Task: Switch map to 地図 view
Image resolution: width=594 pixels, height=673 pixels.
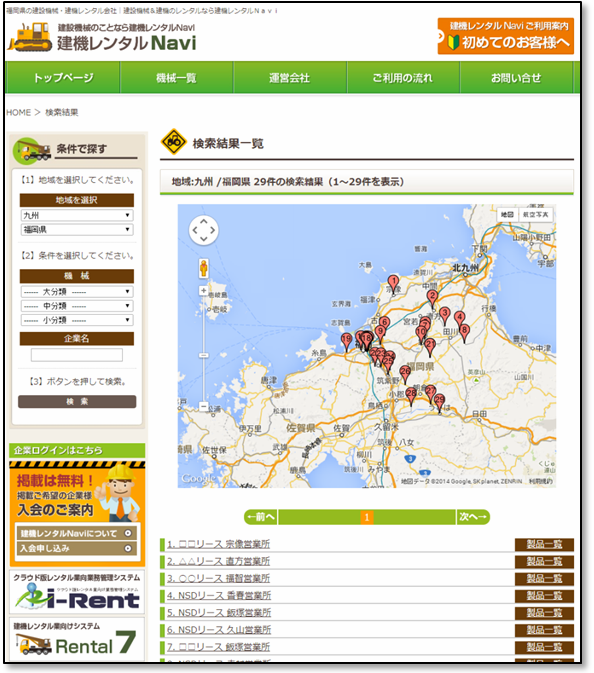Action: tap(507, 215)
